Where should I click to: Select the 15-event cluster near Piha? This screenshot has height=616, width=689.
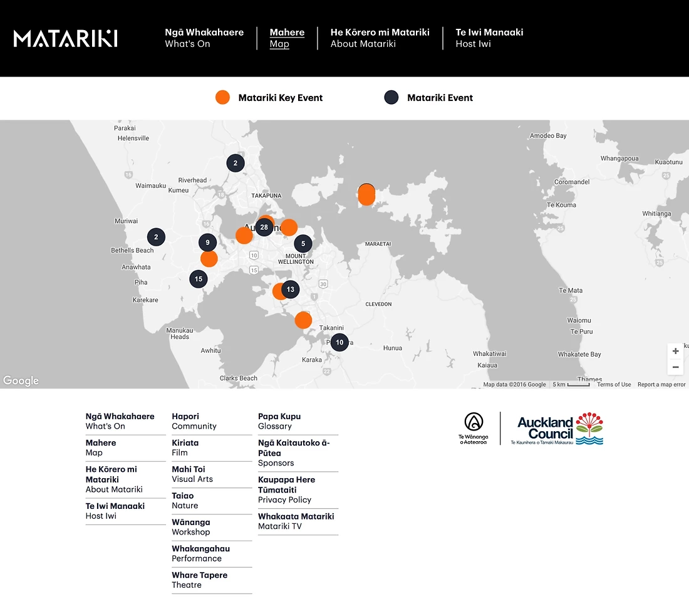pyautogui.click(x=199, y=279)
